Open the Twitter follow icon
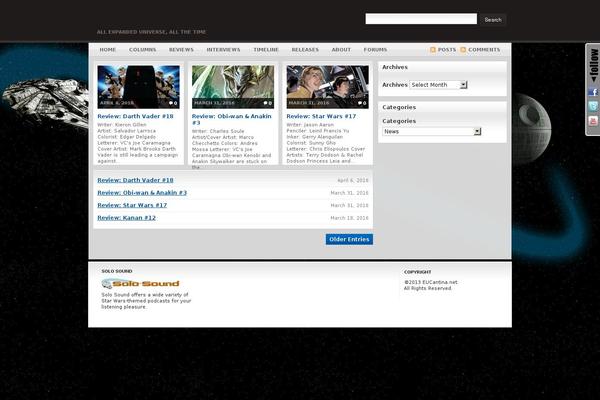Image resolution: width=600 pixels, height=400 pixels. pos(593,106)
